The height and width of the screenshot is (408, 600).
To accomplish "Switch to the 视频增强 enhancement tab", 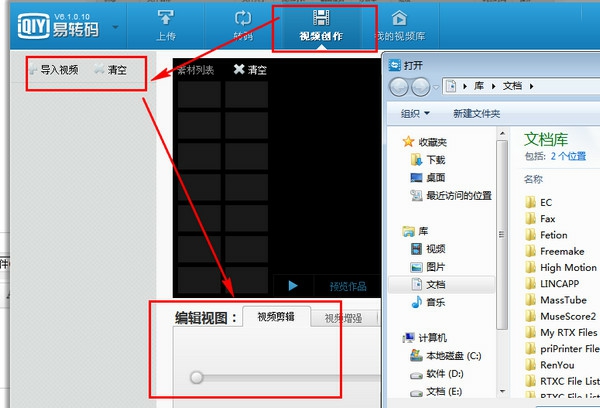I will (344, 319).
